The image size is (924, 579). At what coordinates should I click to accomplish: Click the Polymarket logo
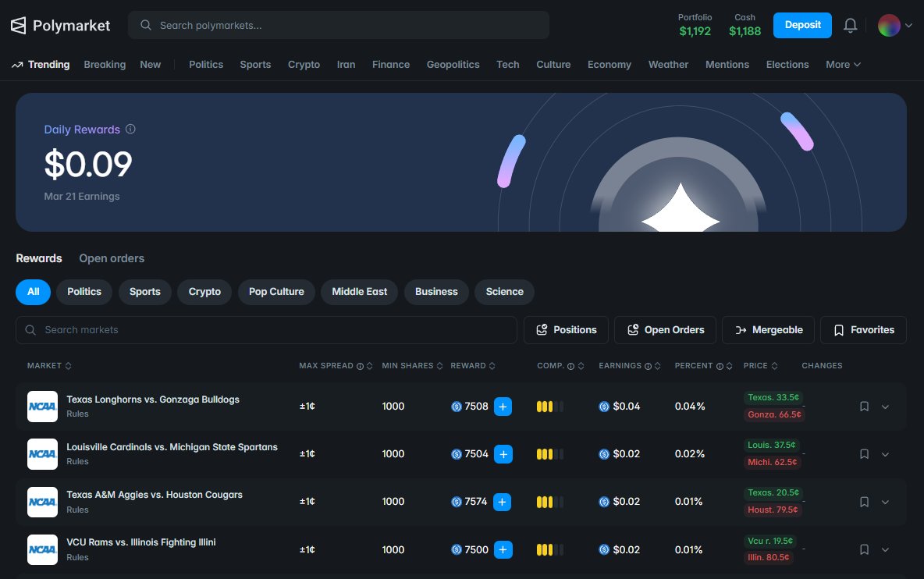point(60,25)
